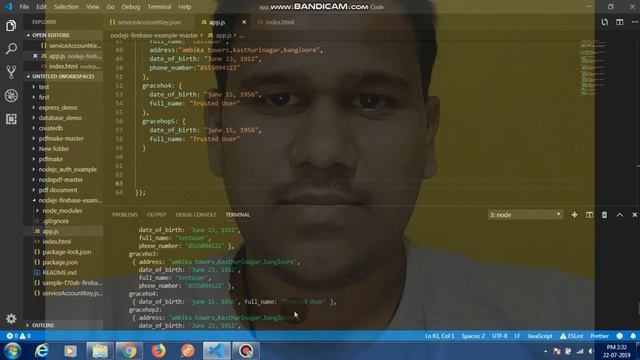
Task: Open Chrome from the taskbar
Action: (x=129, y=351)
